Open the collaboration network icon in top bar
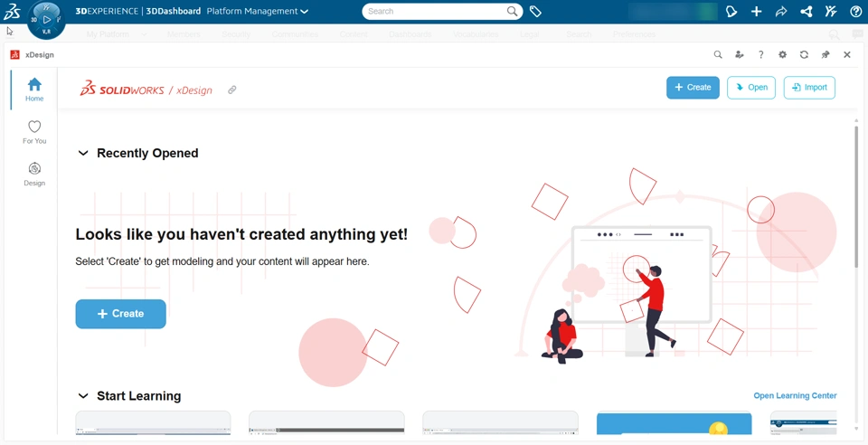 tap(806, 11)
